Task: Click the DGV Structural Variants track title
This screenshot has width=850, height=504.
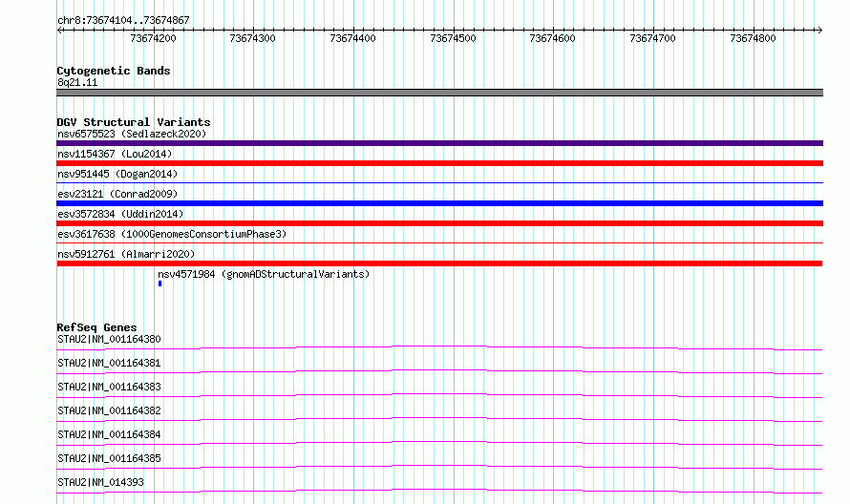Action: coord(134,122)
